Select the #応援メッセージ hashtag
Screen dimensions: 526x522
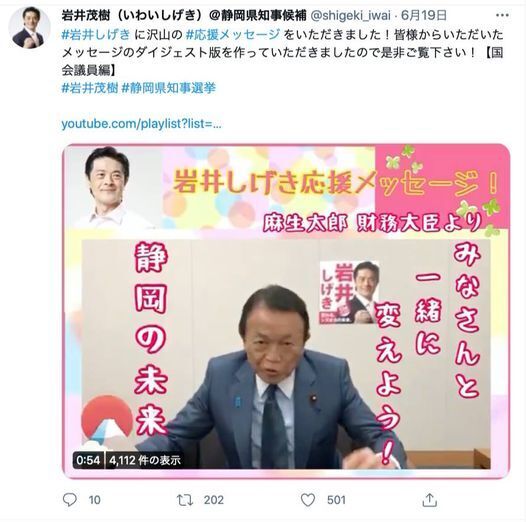click(232, 35)
